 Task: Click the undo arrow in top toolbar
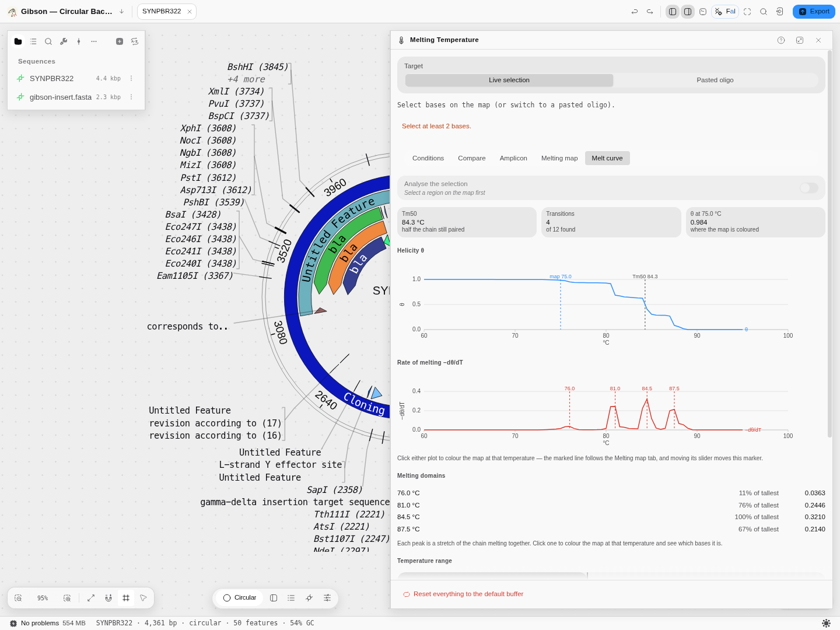[x=635, y=12]
